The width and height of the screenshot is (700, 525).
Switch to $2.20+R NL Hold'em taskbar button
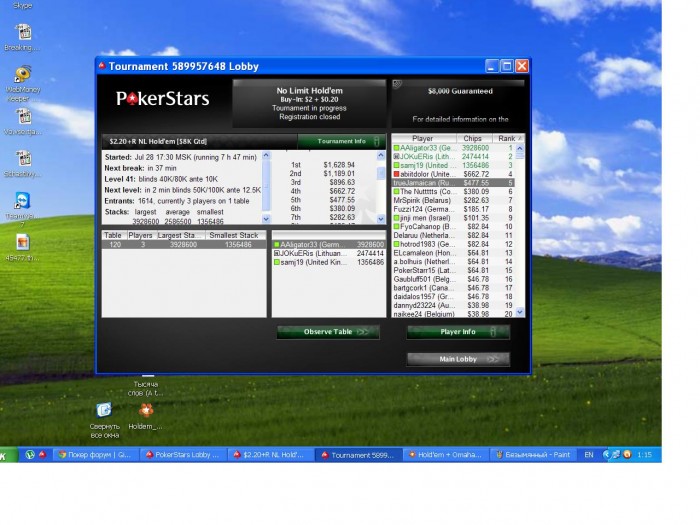[x=271, y=455]
